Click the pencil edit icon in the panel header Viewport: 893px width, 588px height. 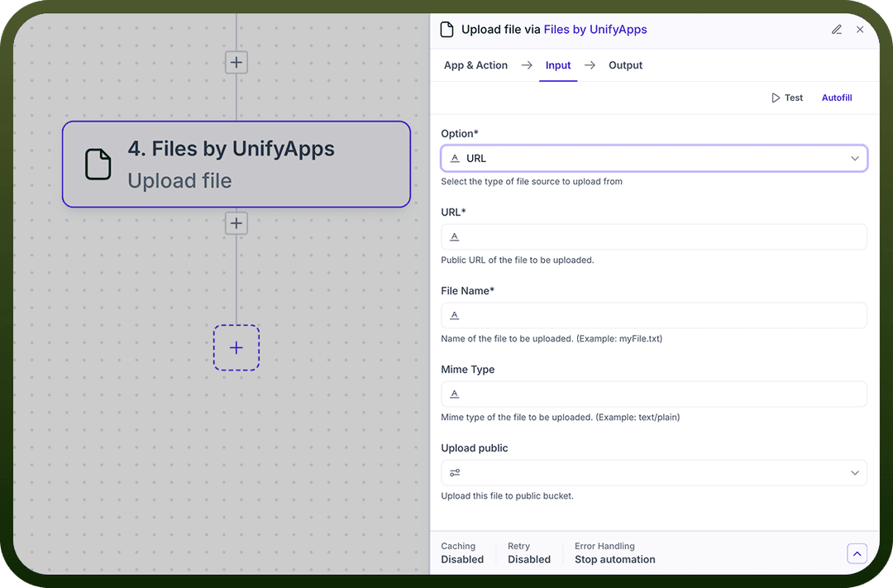point(837,30)
